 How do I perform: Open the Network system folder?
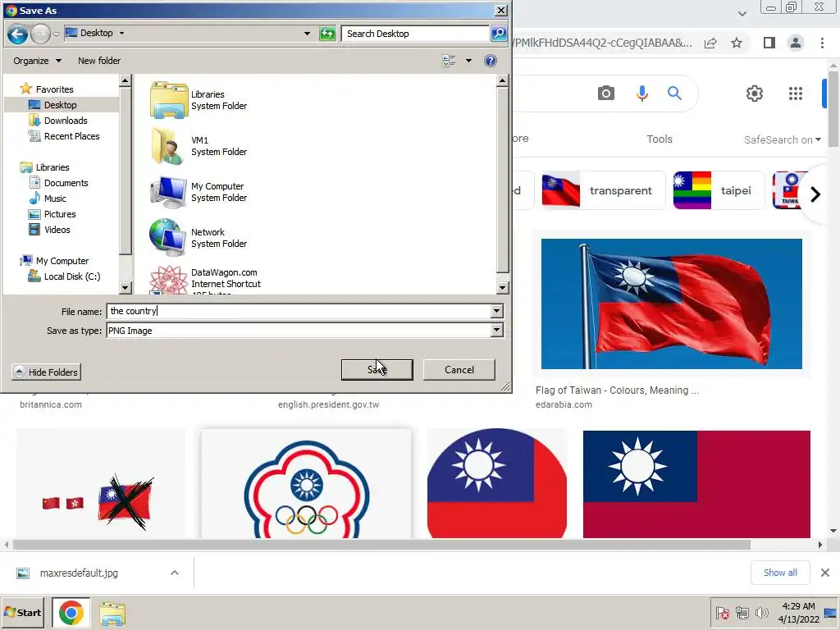tap(199, 238)
